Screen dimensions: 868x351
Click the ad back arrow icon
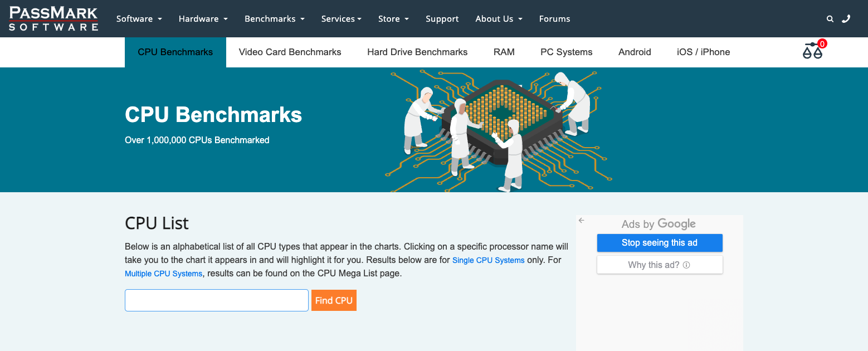click(582, 221)
